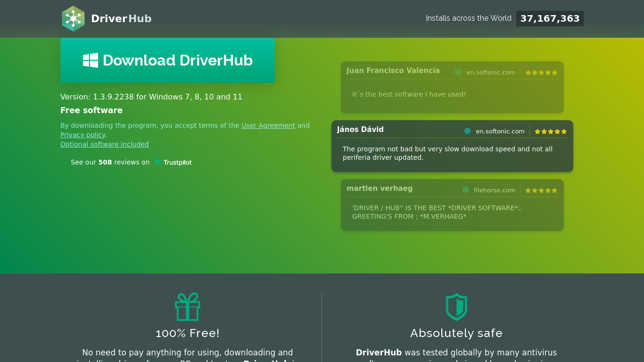Click globe icon in János Dávid review
The image size is (644, 362).
[x=467, y=131]
